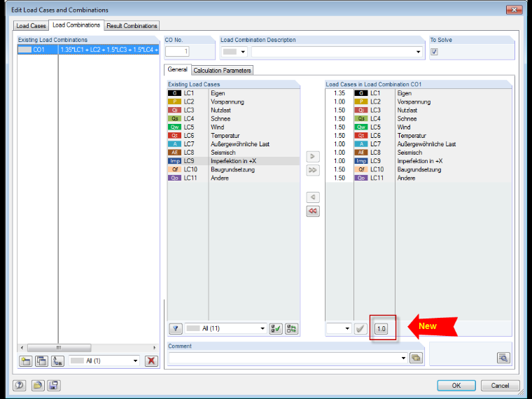
Task: Add all load cases to combination
Action: coord(312,170)
